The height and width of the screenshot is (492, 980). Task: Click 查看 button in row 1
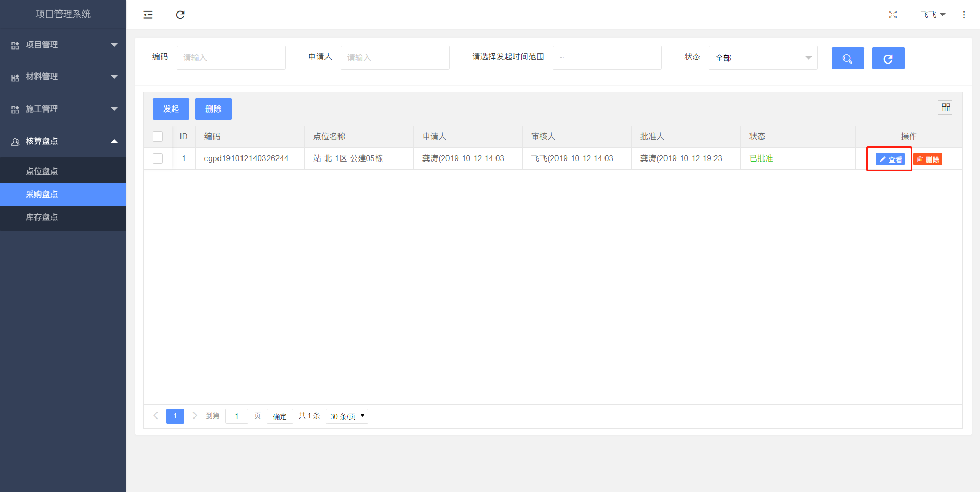tap(890, 159)
